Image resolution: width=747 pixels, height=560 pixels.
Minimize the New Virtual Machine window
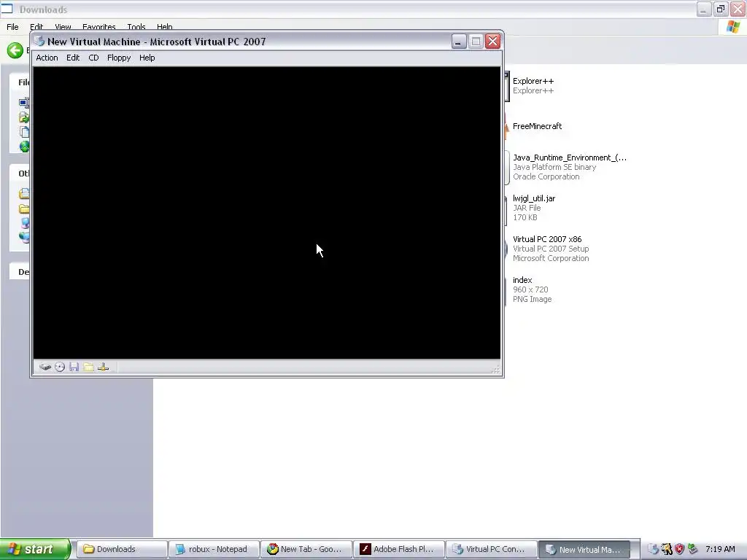459,42
